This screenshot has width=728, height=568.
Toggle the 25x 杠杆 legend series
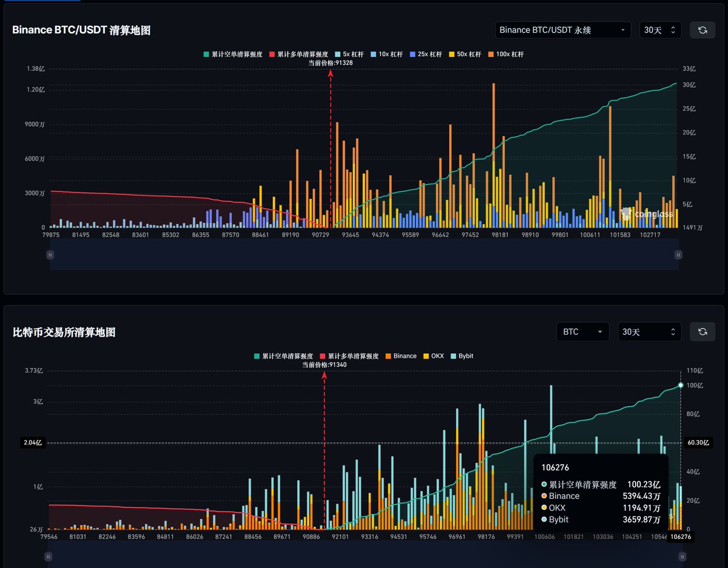coord(426,55)
